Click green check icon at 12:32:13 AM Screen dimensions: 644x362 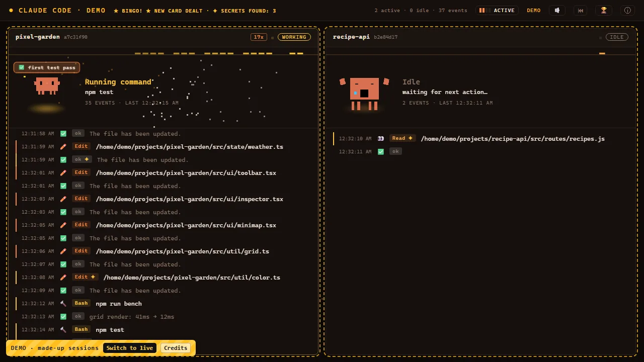tap(63, 317)
